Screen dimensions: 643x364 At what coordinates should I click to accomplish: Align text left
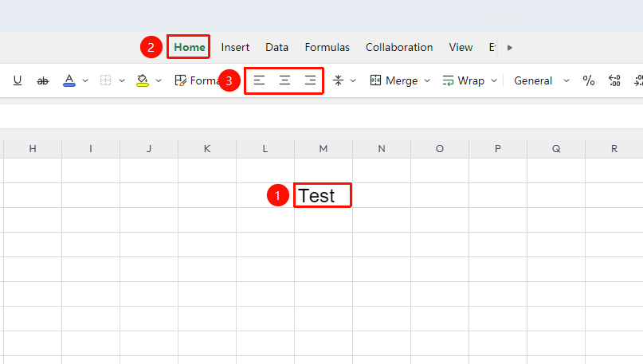coord(259,80)
